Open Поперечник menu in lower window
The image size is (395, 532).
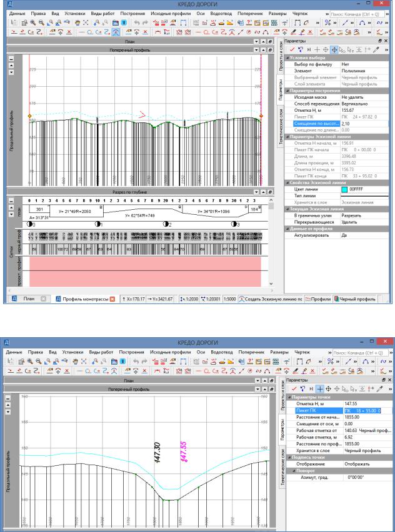point(251,352)
